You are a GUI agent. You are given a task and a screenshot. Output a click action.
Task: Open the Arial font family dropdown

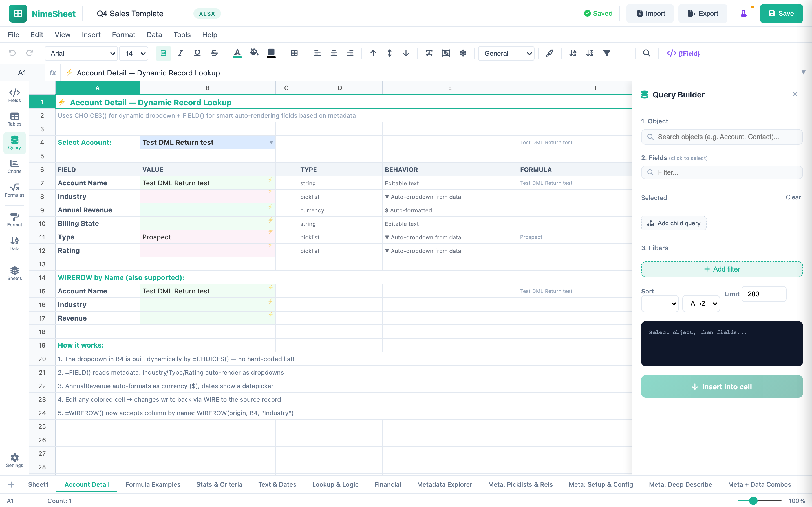point(81,53)
